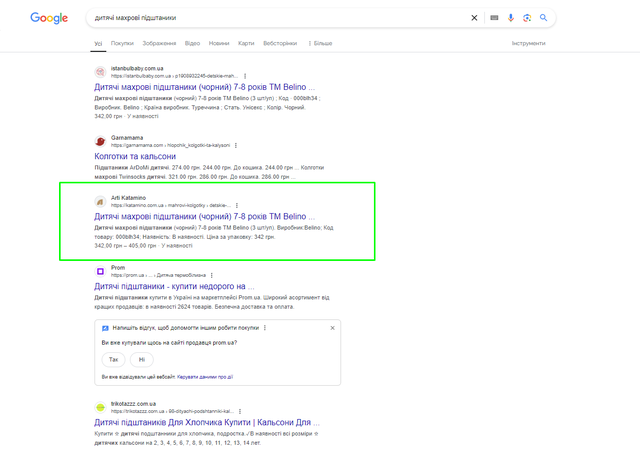Image resolution: width=640 pixels, height=454 pixels.
Task: Open options menu for Gamamama result
Action: [236, 145]
